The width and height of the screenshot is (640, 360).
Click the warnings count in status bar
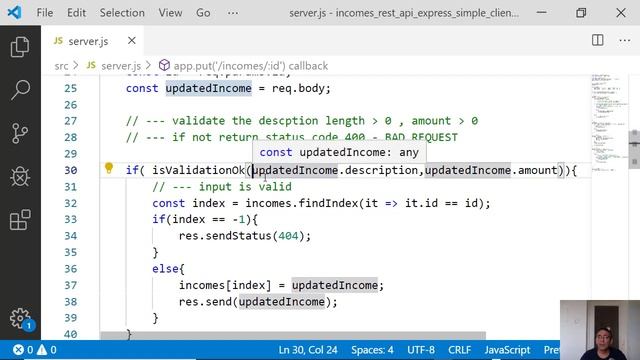[47, 350]
